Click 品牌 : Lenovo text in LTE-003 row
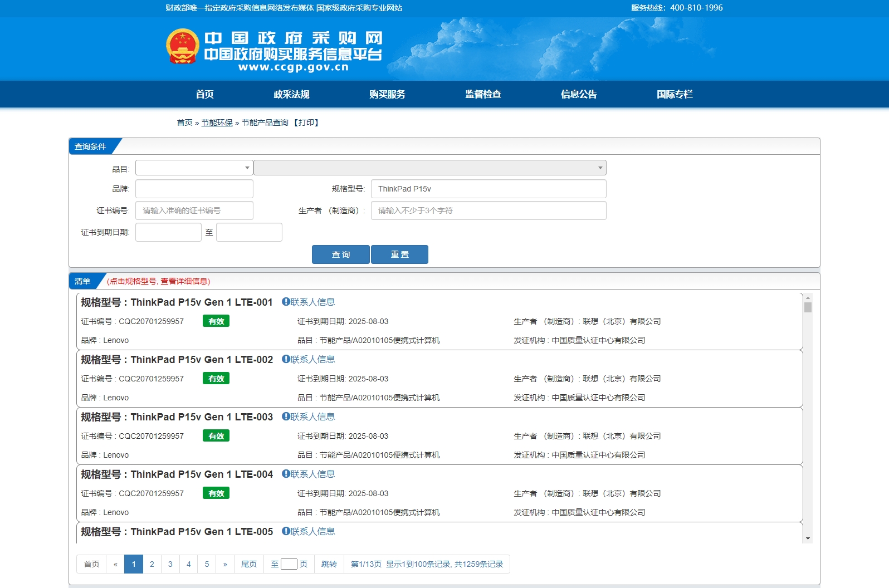This screenshot has height=588, width=889. 105,455
